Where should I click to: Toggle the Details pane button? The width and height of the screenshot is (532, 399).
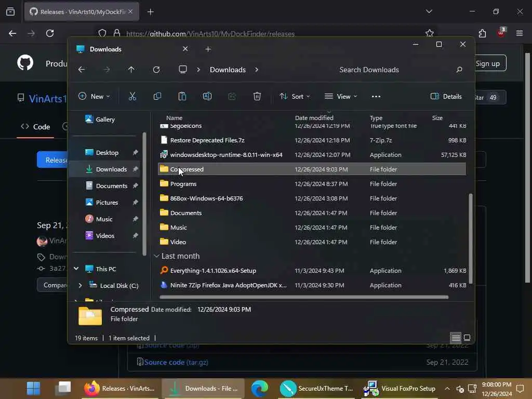[446, 96]
